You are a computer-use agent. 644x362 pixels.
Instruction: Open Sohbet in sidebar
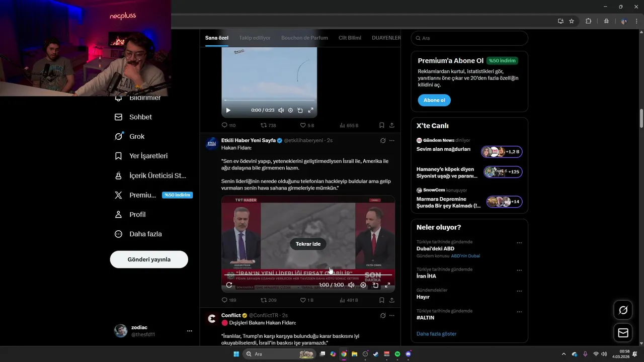pos(133,117)
